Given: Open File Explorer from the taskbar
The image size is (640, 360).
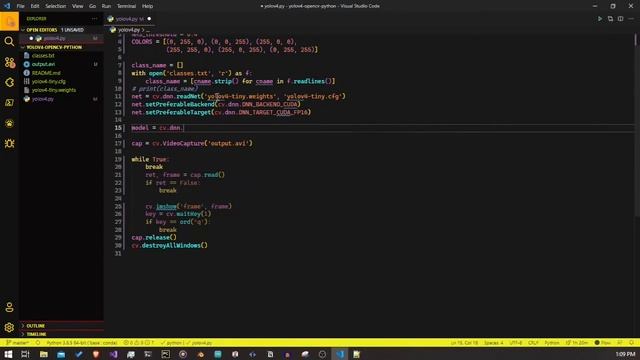Looking at the screenshot, I should pyautogui.click(x=43, y=354).
